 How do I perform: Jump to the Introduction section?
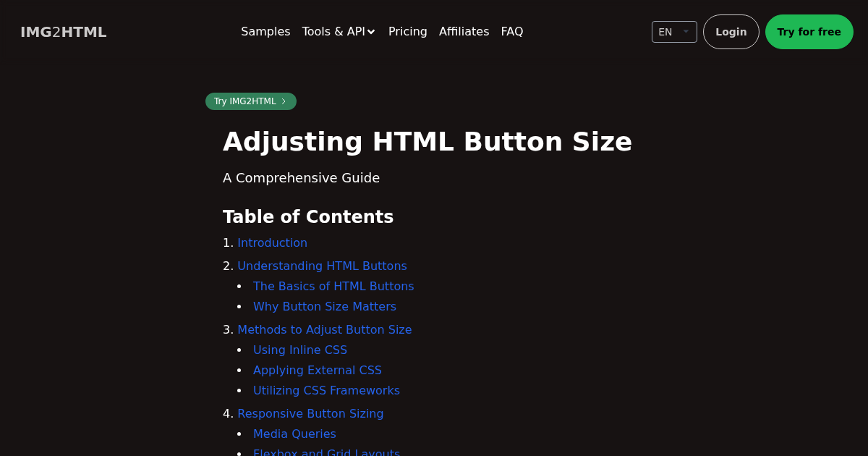point(272,243)
